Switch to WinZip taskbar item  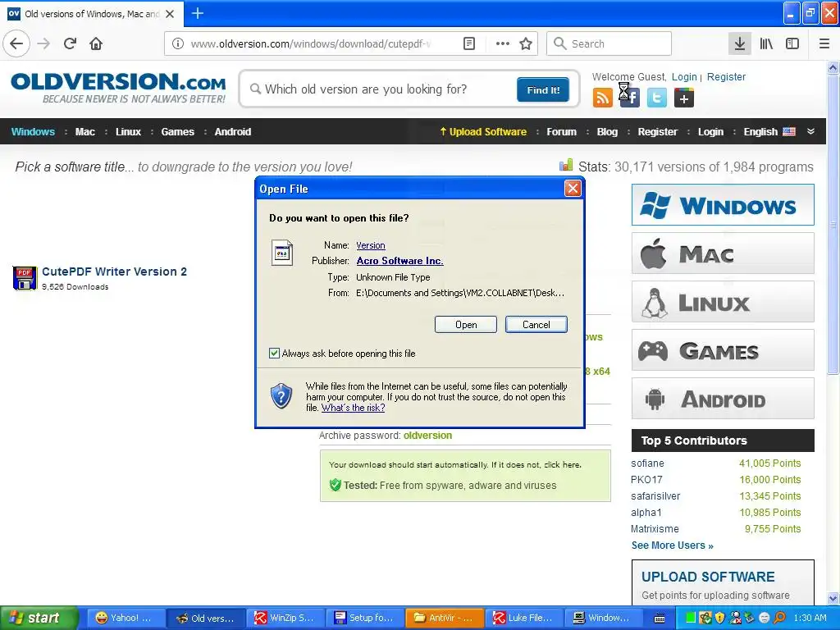click(x=285, y=618)
